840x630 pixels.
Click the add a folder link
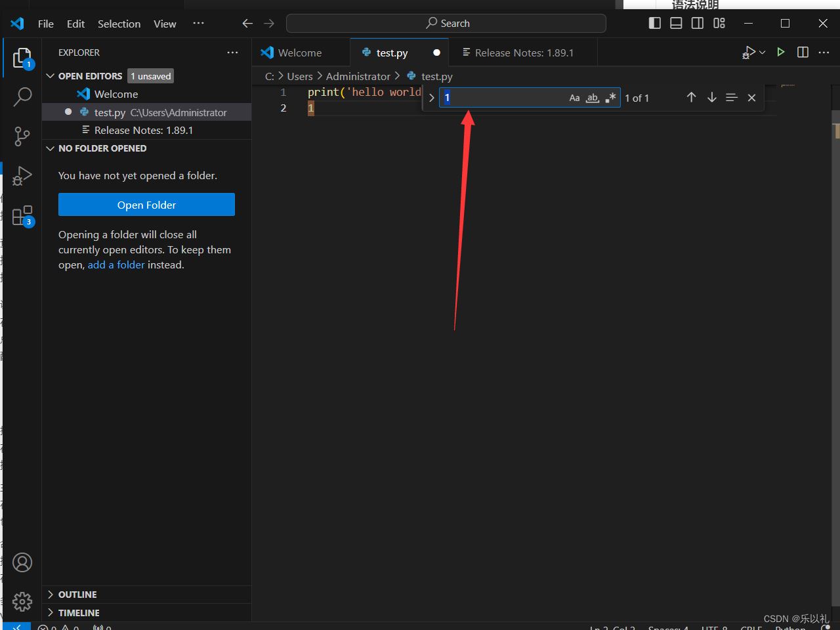click(116, 264)
